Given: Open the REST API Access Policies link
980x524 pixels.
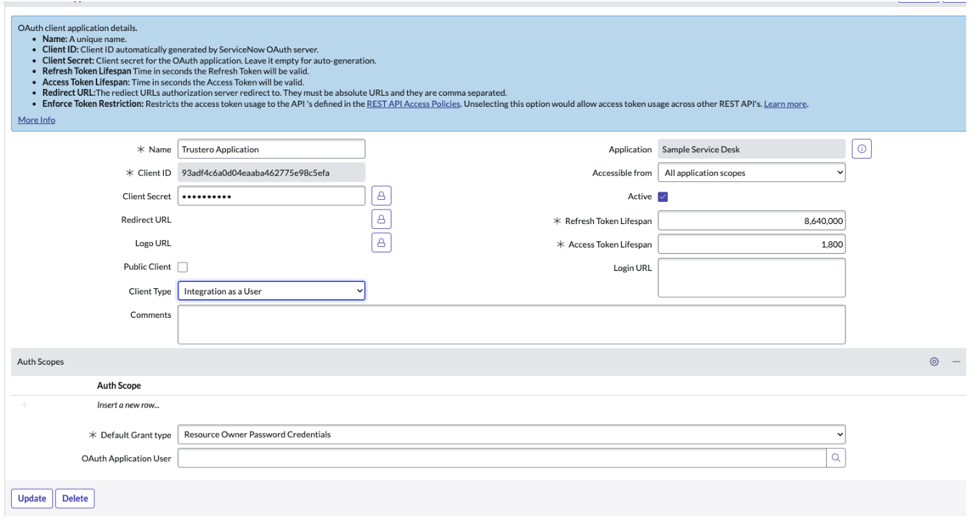Looking at the screenshot, I should tap(414, 105).
